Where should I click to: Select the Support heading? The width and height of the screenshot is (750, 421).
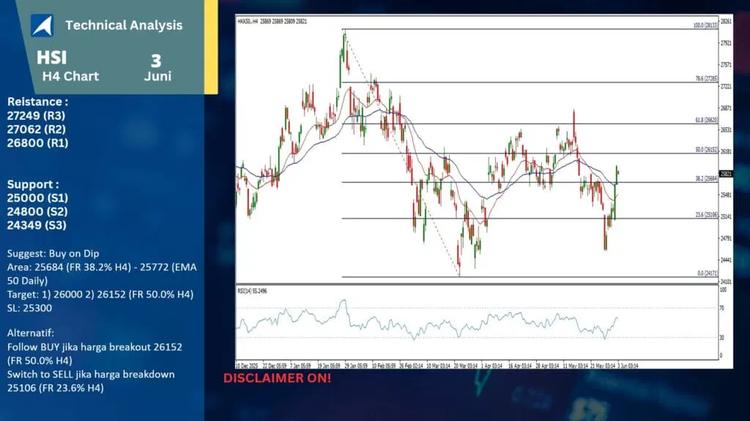click(x=33, y=185)
